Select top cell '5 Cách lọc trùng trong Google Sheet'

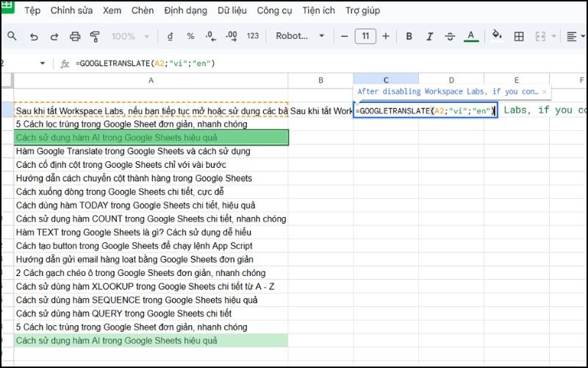[x=151, y=124]
